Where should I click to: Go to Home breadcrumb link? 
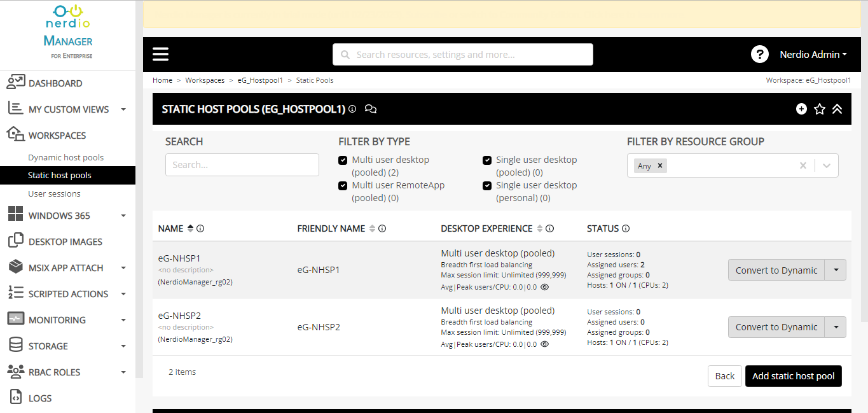[x=162, y=80]
